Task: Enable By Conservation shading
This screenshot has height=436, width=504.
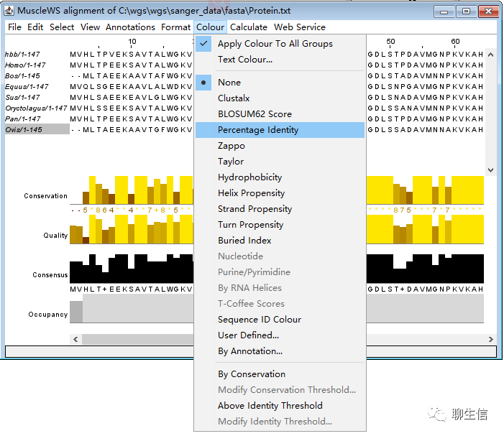Action: tap(252, 374)
